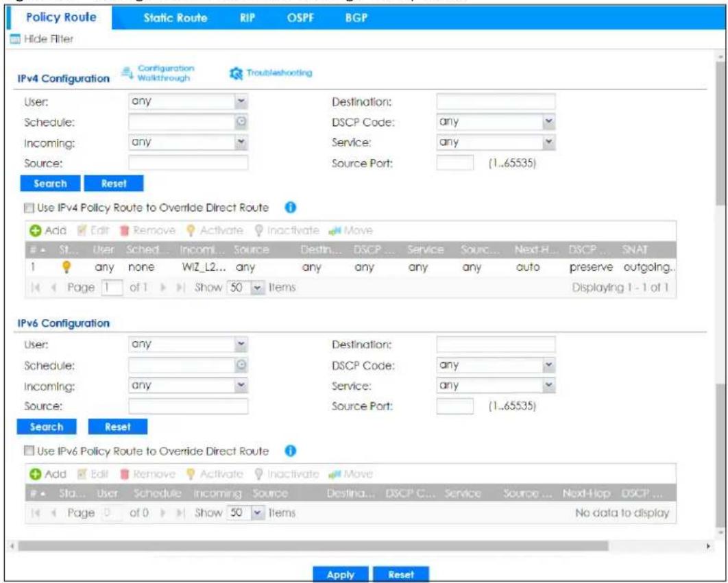Inactivate the selected IPv4 policy route
Viewport: 728px width, 583px height.
tap(287, 230)
